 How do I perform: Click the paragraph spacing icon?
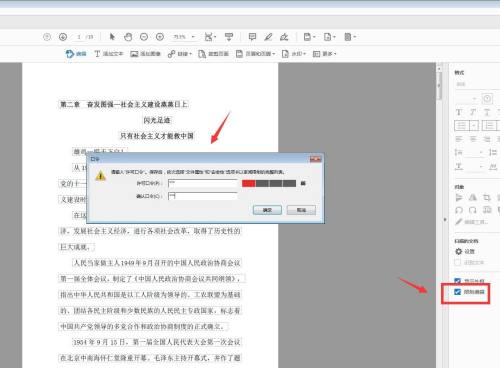pyautogui.click(x=493, y=152)
